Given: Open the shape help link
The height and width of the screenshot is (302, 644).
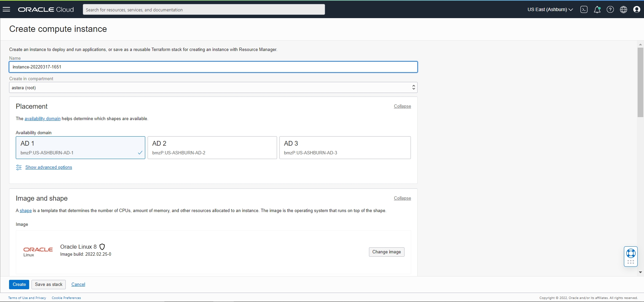Looking at the screenshot, I should pos(26,211).
